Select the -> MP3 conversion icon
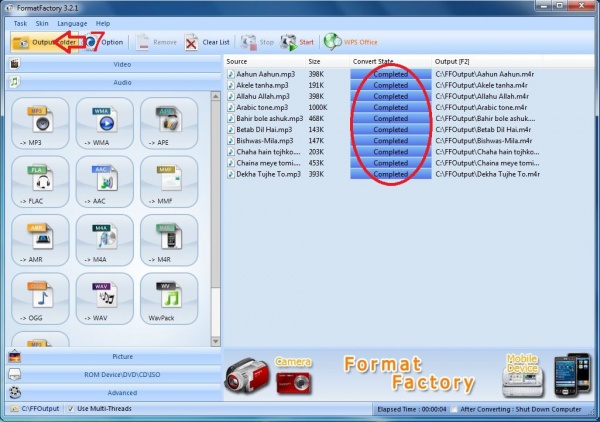Screen dimensions: 600x422 40,123
